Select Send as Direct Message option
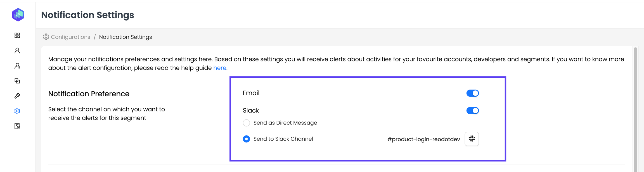Screen dimensions: 644x172 pyautogui.click(x=246, y=123)
